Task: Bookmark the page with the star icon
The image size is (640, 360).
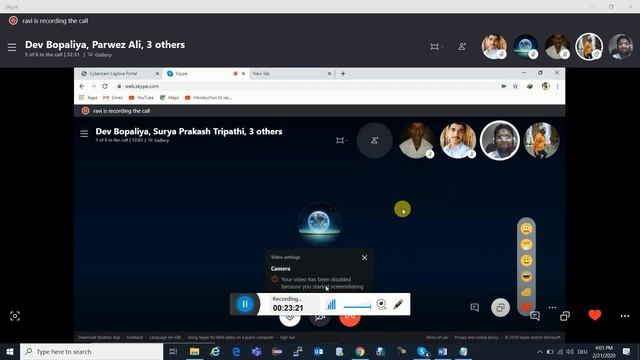Action: pos(515,86)
